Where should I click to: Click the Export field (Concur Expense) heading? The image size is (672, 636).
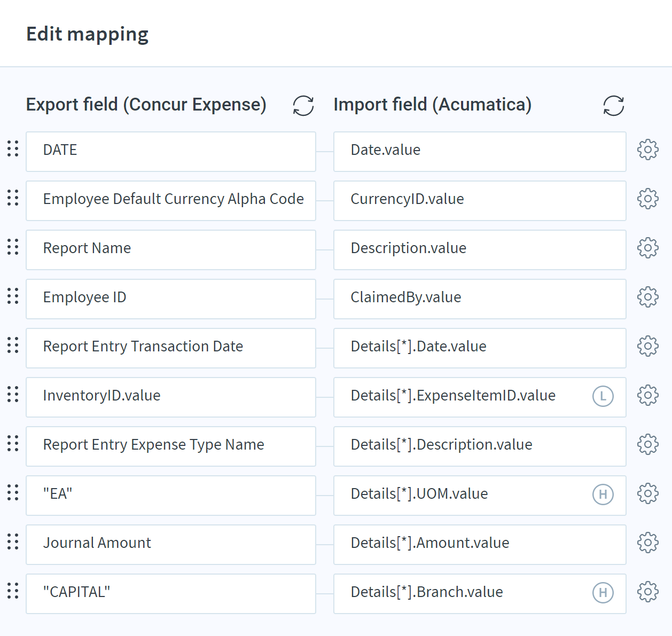tap(146, 105)
